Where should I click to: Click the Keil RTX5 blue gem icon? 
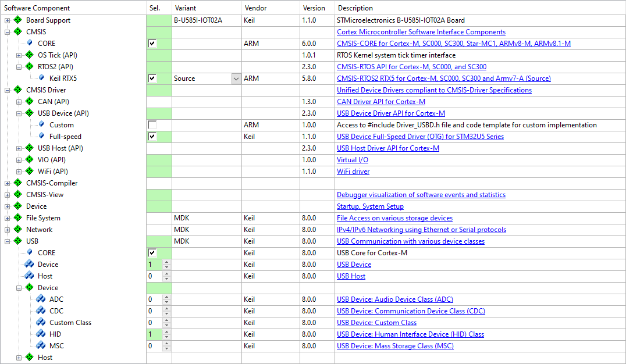tap(41, 78)
